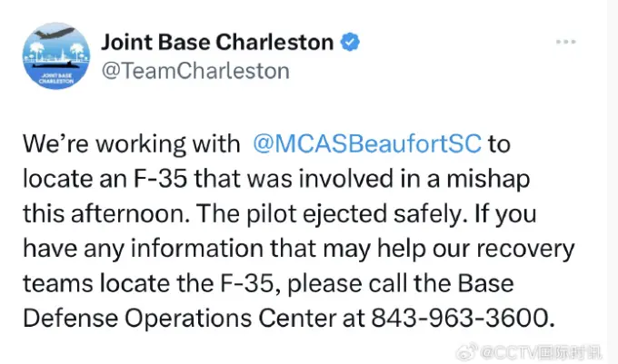Image resolution: width=618 pixels, height=364 pixels.
Task: Open the @MCASBeaufortSC mention link
Action: click(367, 143)
